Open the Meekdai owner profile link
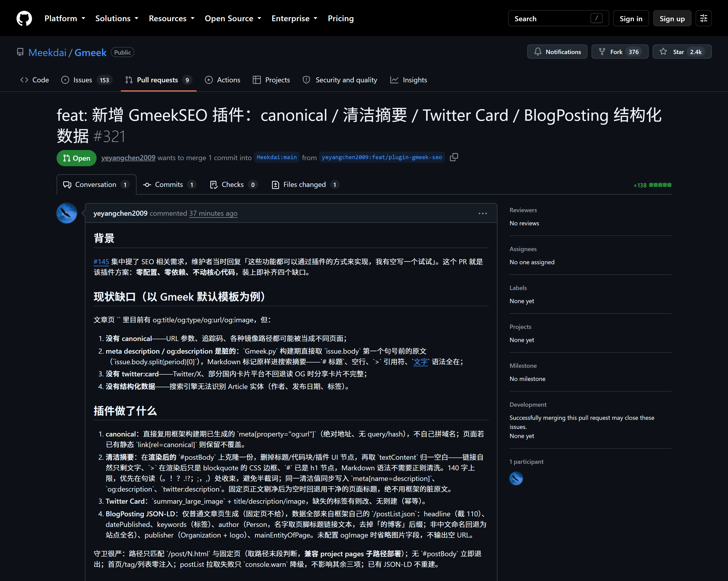Image resolution: width=728 pixels, height=581 pixels. click(47, 52)
